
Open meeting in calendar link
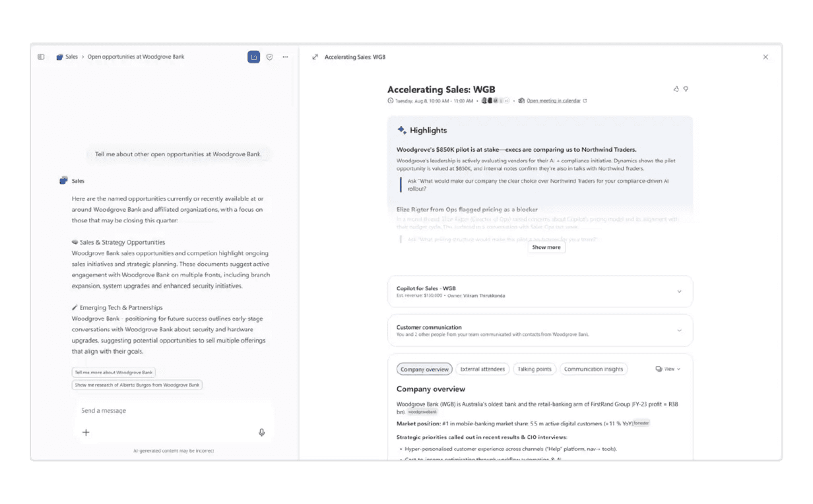[553, 101]
